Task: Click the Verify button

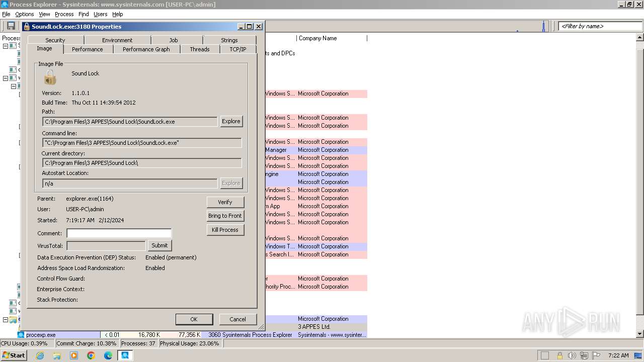Action: pyautogui.click(x=225, y=202)
